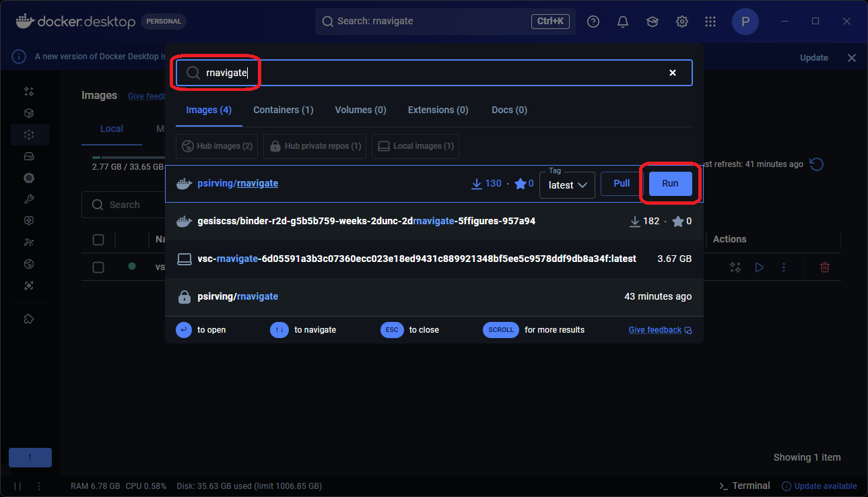Open Extensions puzzle-piece icon in sidebar

point(29,319)
